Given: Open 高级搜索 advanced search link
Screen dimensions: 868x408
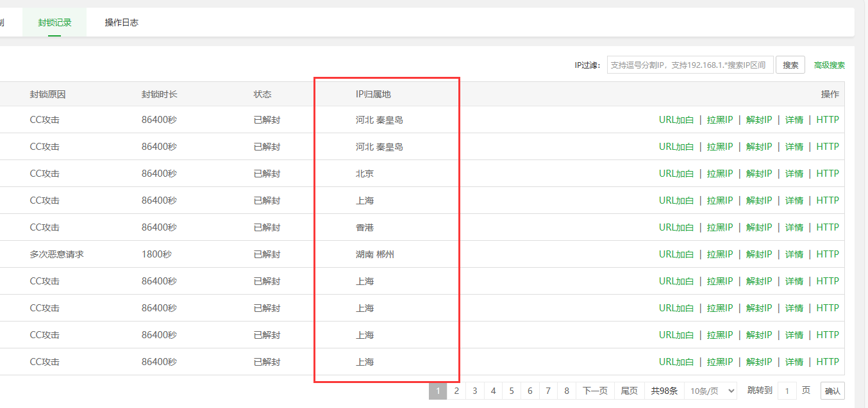Looking at the screenshot, I should [x=830, y=65].
